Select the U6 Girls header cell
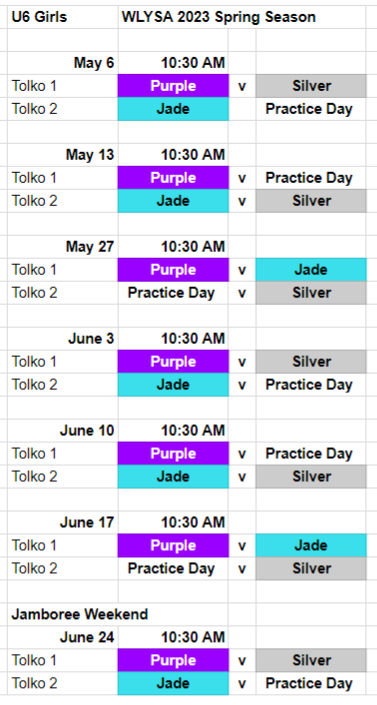 [x=63, y=17]
